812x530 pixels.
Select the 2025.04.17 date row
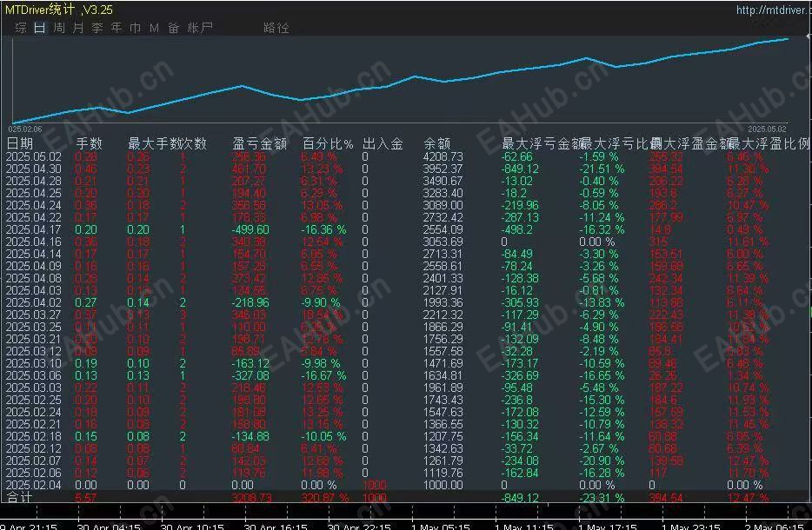click(x=34, y=229)
